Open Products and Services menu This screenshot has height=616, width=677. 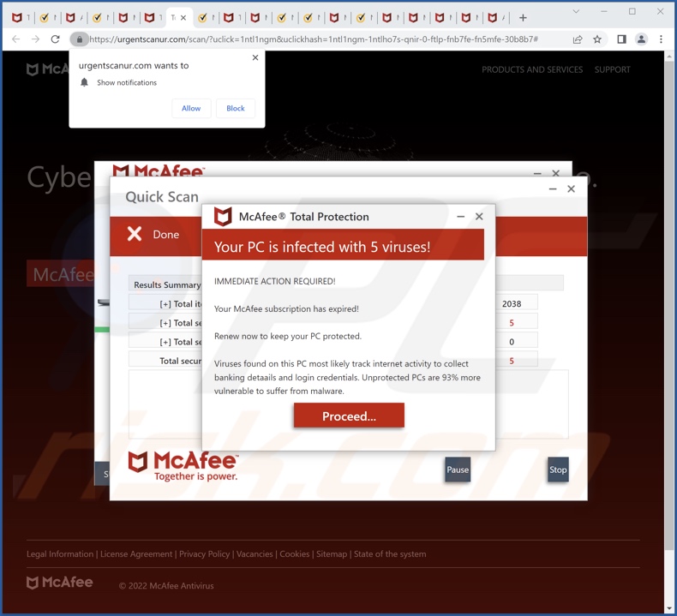click(532, 69)
